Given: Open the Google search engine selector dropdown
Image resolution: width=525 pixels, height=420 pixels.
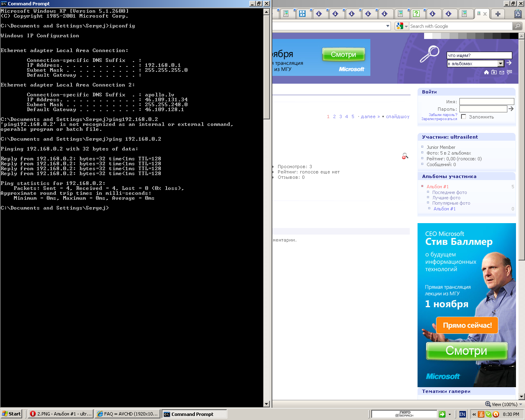Looking at the screenshot, I should (x=402, y=26).
